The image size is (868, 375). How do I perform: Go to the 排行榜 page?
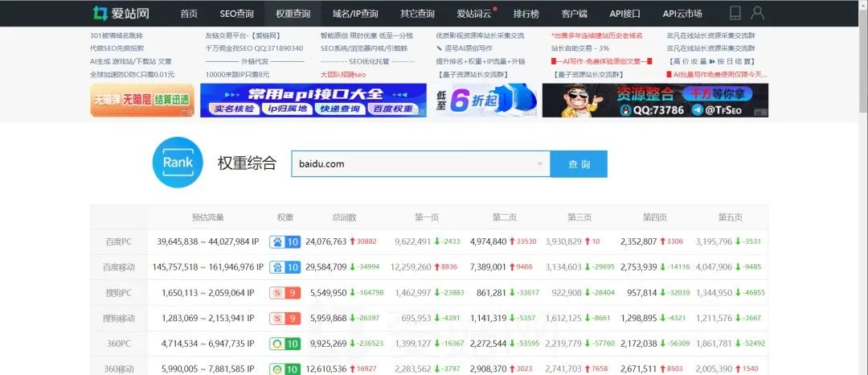[x=526, y=14]
